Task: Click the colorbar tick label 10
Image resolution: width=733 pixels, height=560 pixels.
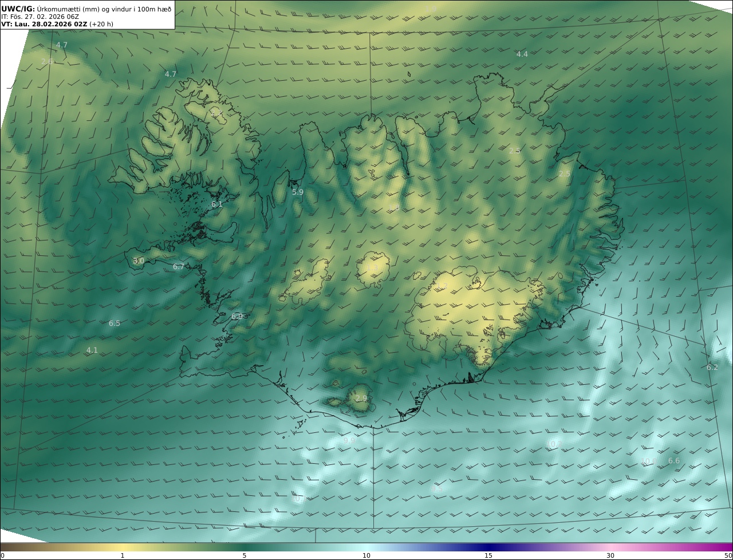Action: (366, 555)
